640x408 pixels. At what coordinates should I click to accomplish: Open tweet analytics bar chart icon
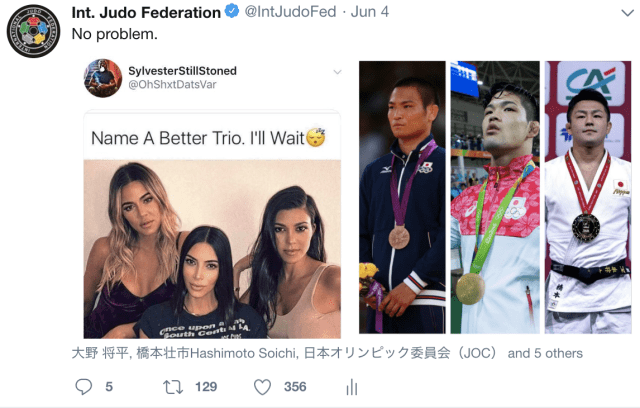click(x=352, y=387)
